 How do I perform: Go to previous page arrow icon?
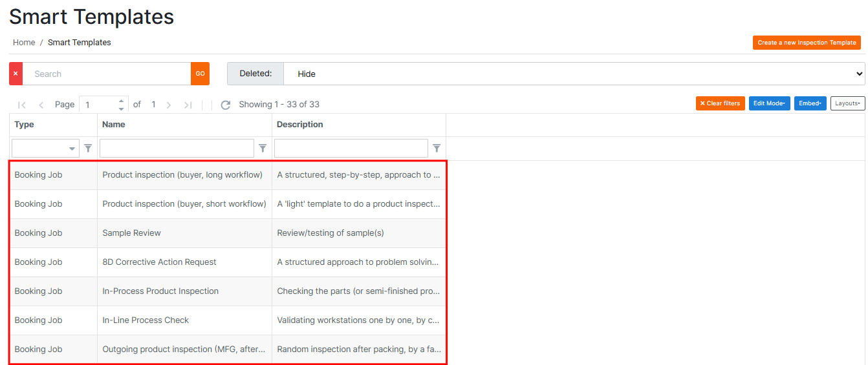(41, 105)
